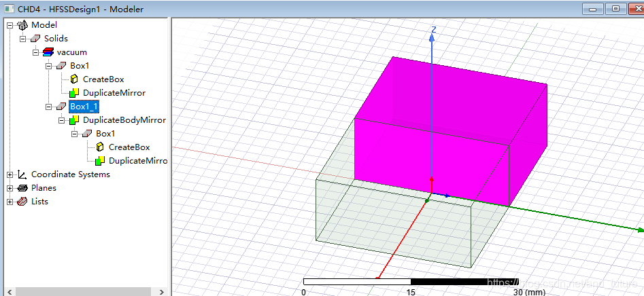Collapse the vacuum material node
This screenshot has height=296, width=644.
pos(36,52)
